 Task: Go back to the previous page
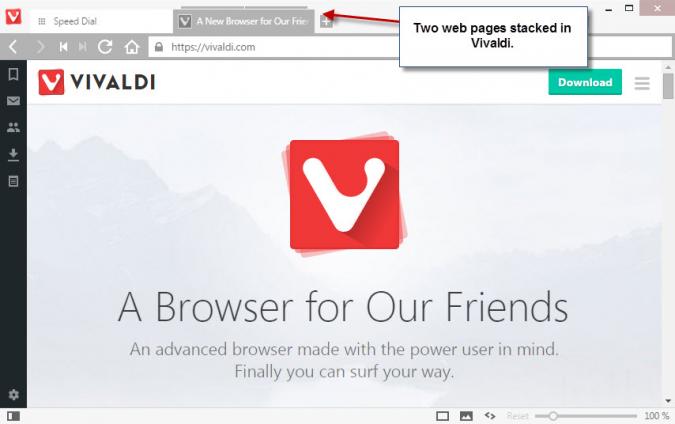point(13,46)
